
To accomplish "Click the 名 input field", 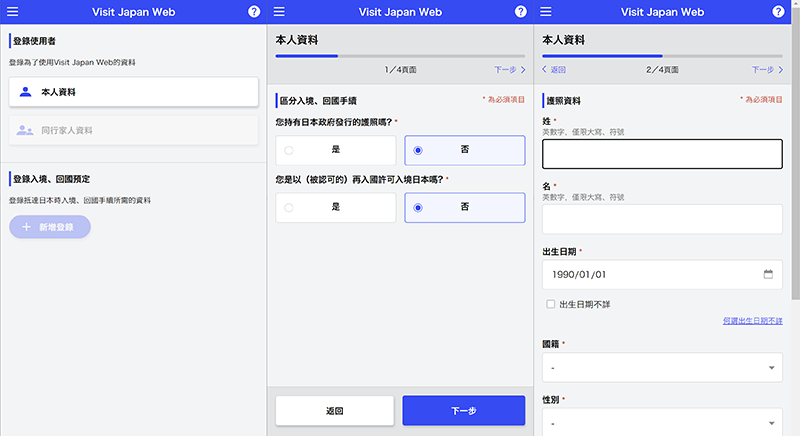I will pyautogui.click(x=662, y=219).
